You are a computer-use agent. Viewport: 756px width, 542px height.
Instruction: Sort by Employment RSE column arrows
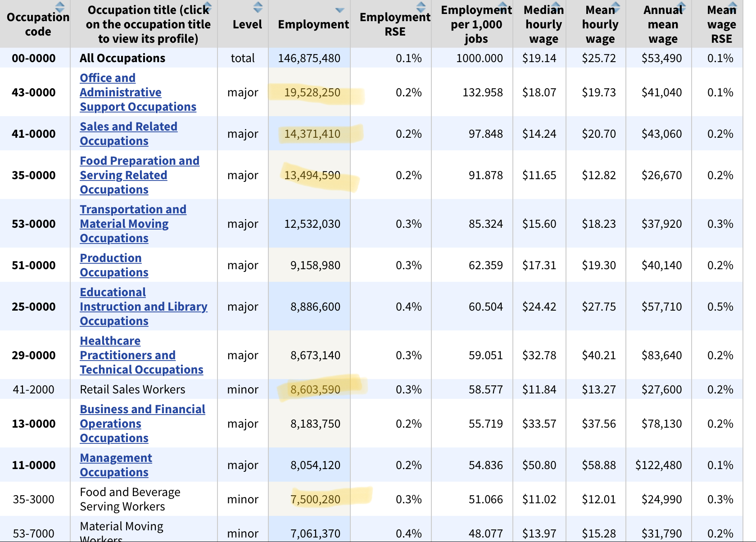(421, 7)
